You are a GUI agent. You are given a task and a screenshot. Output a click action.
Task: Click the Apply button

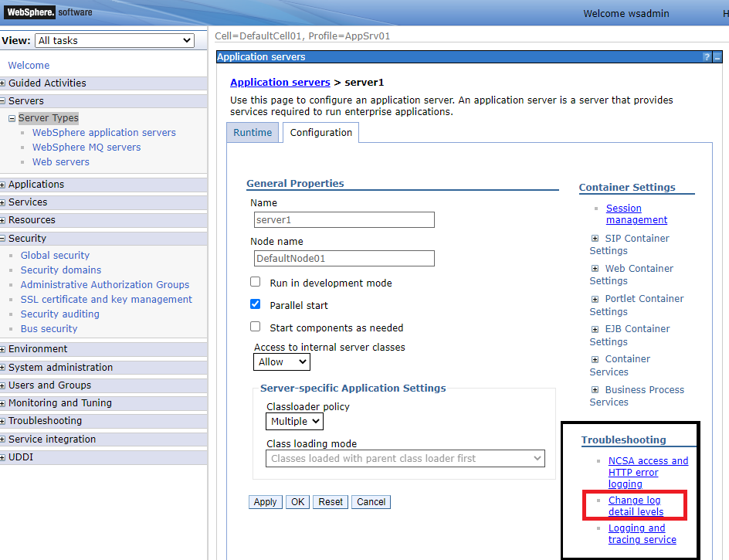point(265,502)
